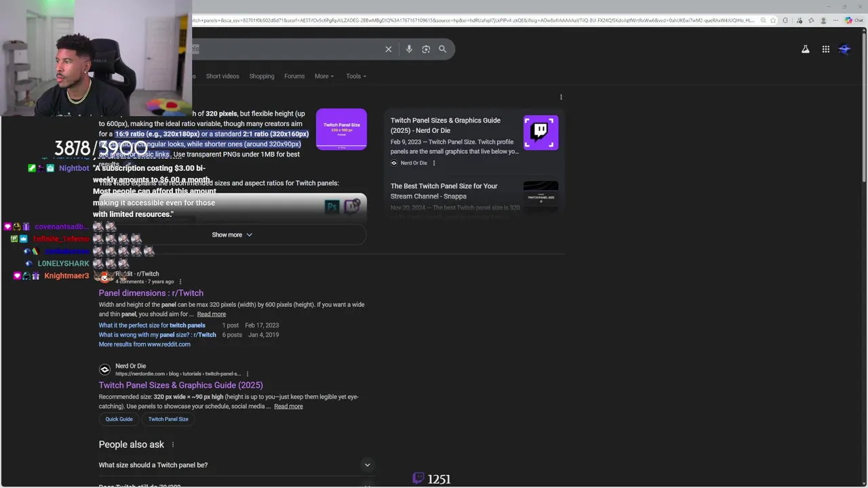Open options for Nerd or Die source
868x488 pixels.
(434, 163)
